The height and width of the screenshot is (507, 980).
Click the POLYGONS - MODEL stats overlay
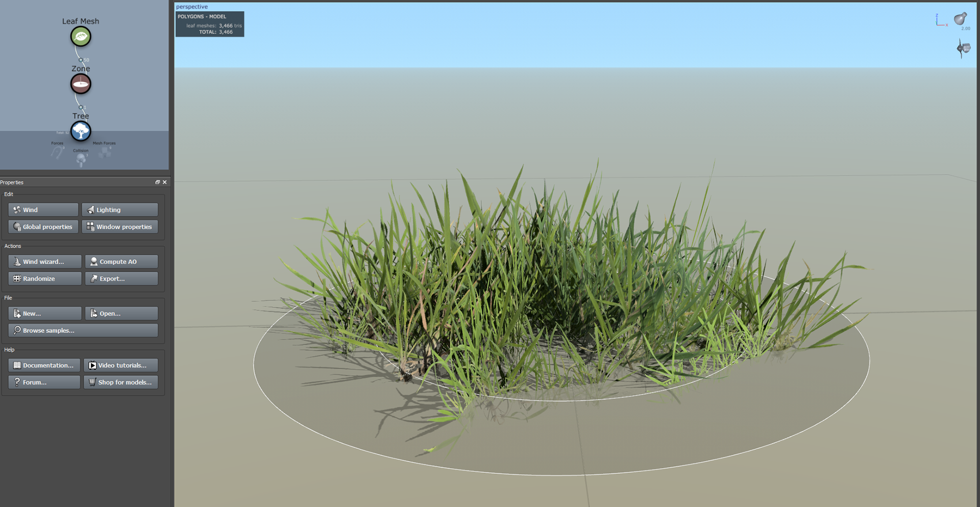(210, 24)
